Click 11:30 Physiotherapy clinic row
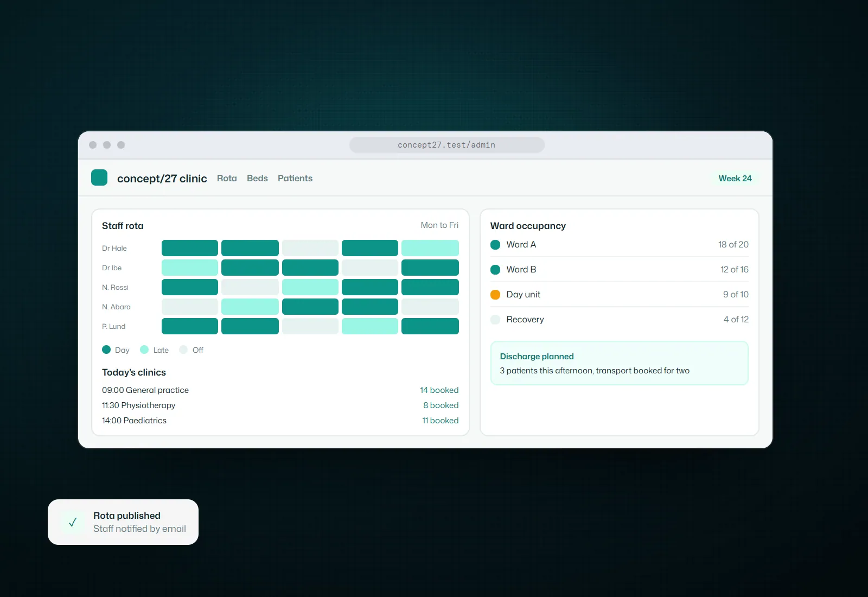 [280, 405]
